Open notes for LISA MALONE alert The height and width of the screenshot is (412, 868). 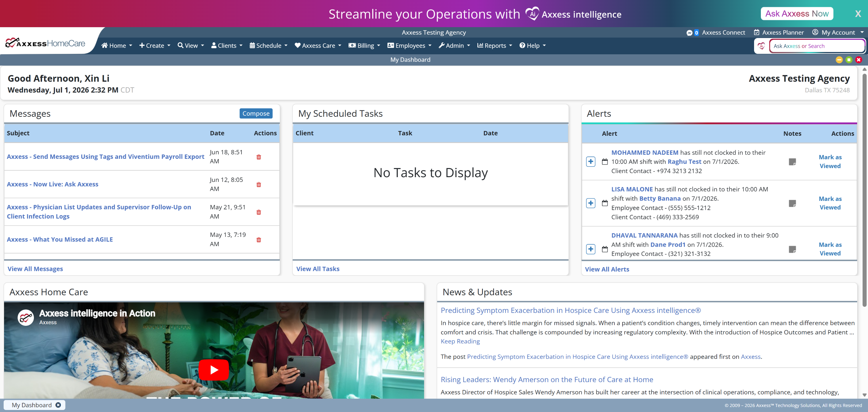pyautogui.click(x=792, y=203)
